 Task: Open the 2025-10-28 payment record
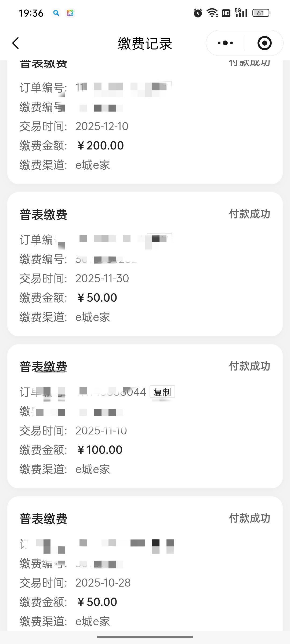pos(145,583)
